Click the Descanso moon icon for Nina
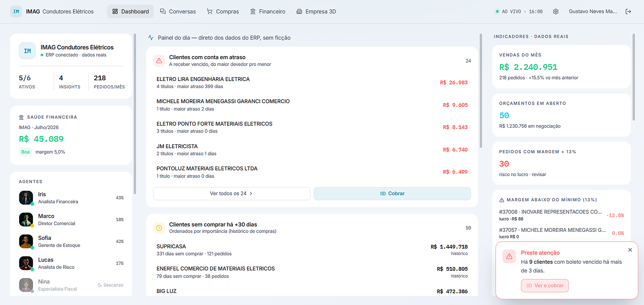644x305 pixels. click(x=99, y=285)
